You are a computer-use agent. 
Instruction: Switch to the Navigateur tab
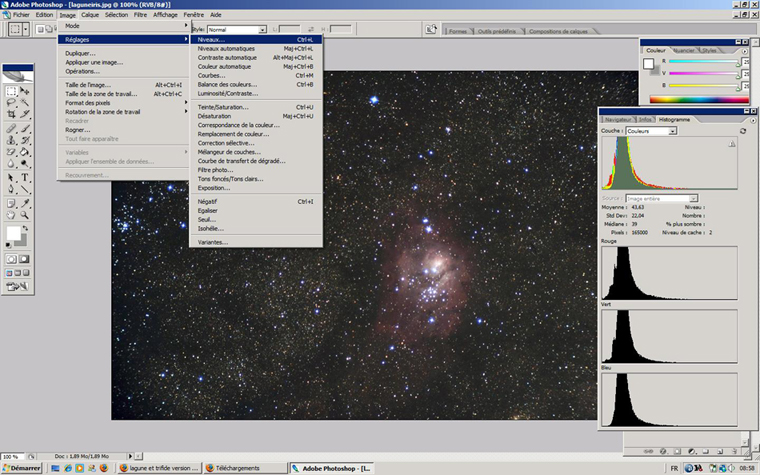[x=618, y=119]
